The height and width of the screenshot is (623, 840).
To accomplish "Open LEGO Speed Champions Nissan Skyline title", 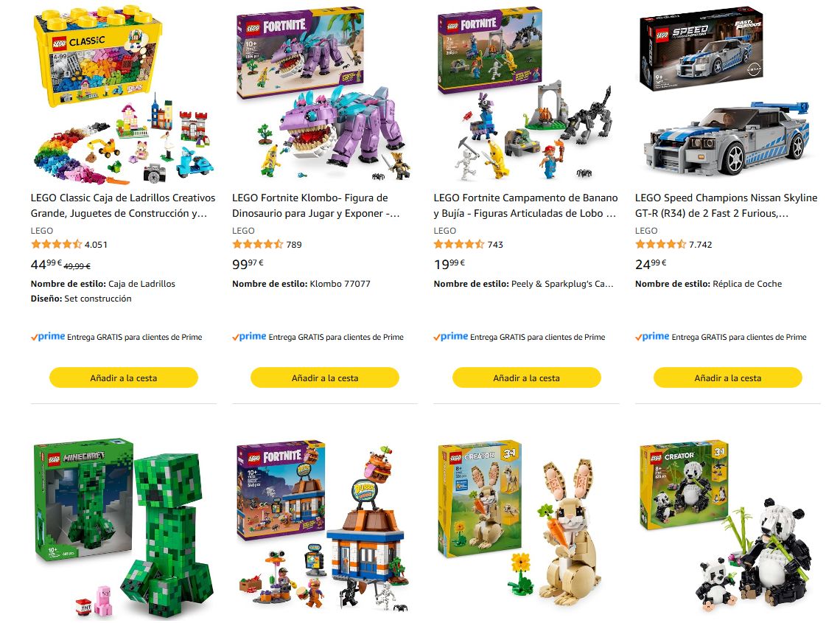I will (727, 206).
